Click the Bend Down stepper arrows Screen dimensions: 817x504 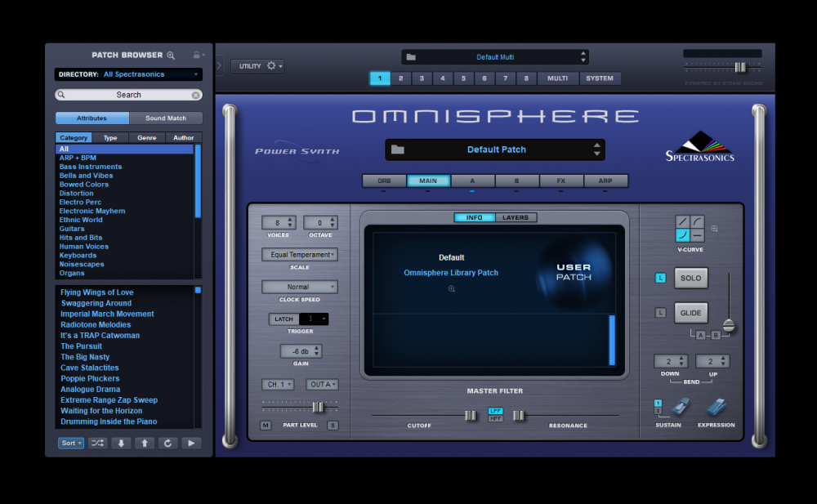pos(681,361)
